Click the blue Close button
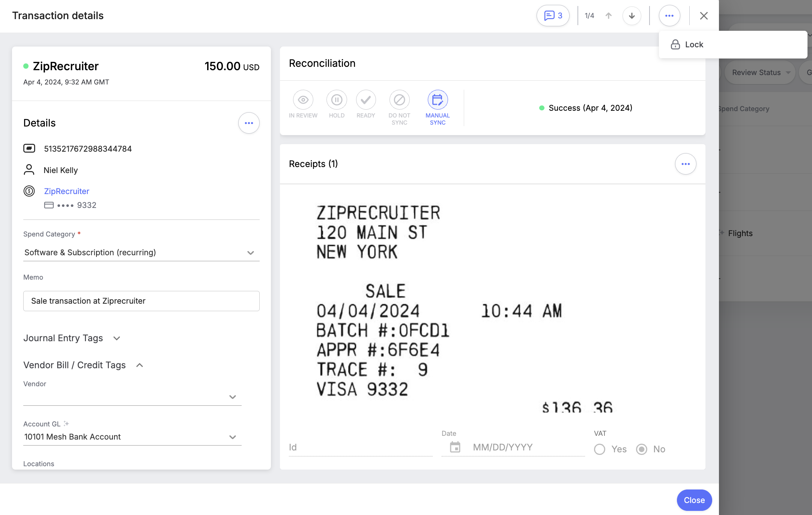Viewport: 812px width, 515px height. click(x=694, y=500)
